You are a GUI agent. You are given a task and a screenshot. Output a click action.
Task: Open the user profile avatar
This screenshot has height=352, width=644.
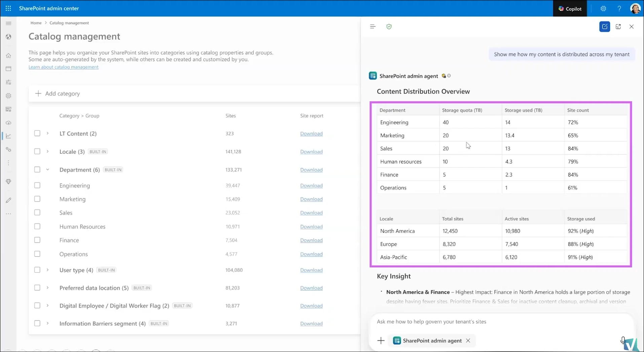pos(635,9)
